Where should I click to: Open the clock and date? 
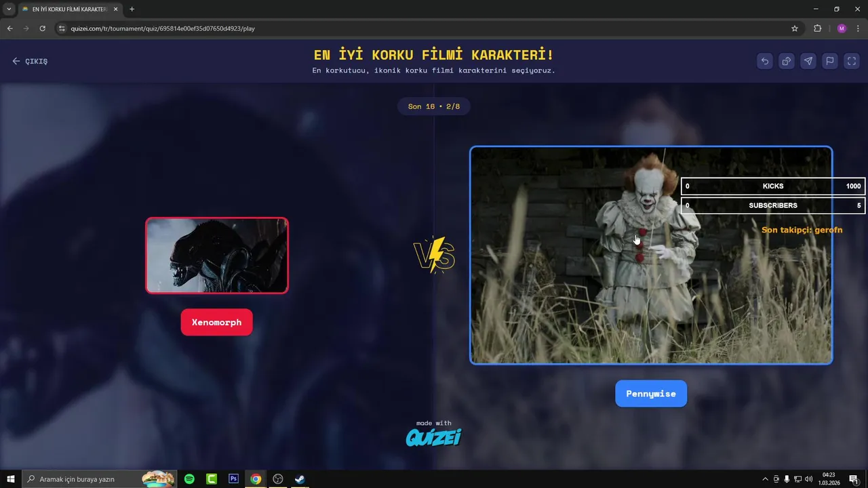pyautogui.click(x=829, y=479)
